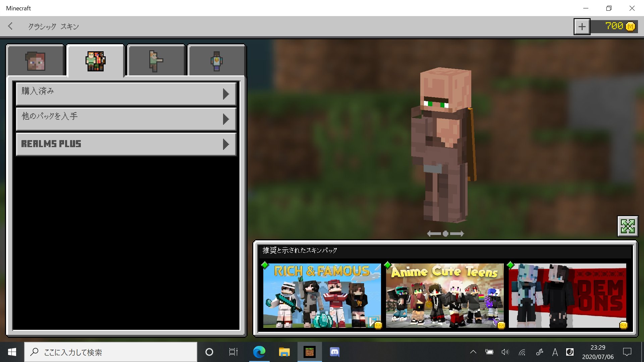Image resolution: width=644 pixels, height=362 pixels.
Task: Open the emote pose tab
Action: (x=156, y=61)
